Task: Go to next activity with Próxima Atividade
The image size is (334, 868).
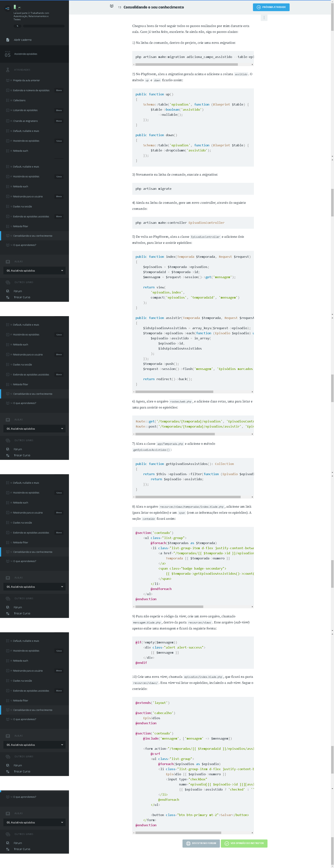Action: tap(271, 7)
